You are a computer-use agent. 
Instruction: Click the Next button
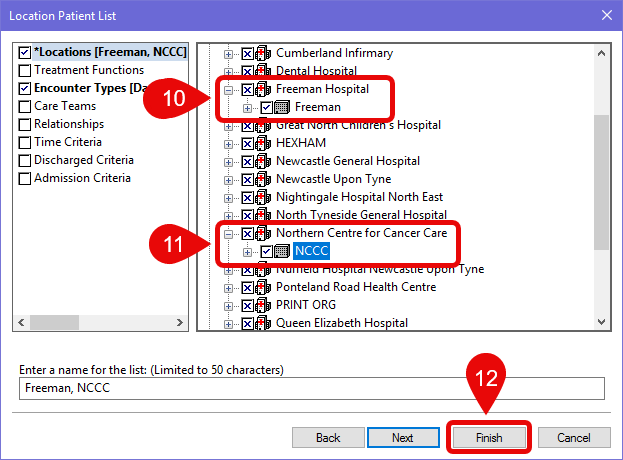pyautogui.click(x=403, y=438)
